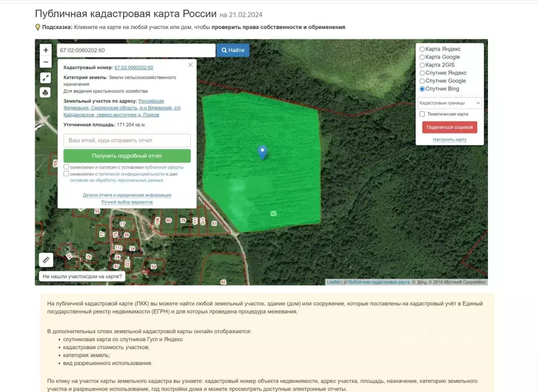
Task: Print the cadastral map
Action: pos(46,92)
